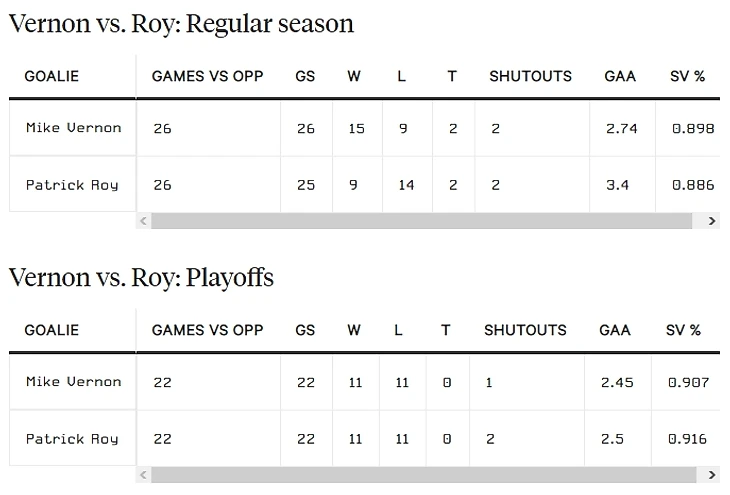730x495 pixels.
Task: Click left scroll arrow of playoffs table
Action: pos(143,475)
